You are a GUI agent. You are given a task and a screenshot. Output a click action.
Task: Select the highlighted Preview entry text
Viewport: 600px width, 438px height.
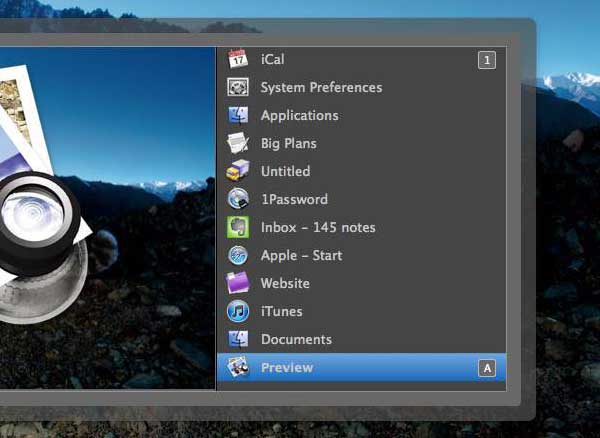[287, 368]
